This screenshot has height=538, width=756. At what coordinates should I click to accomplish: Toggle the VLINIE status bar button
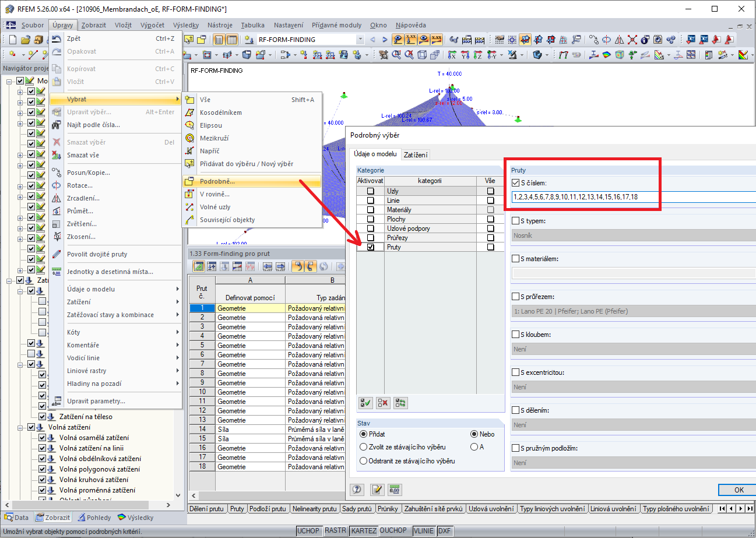coord(424,531)
